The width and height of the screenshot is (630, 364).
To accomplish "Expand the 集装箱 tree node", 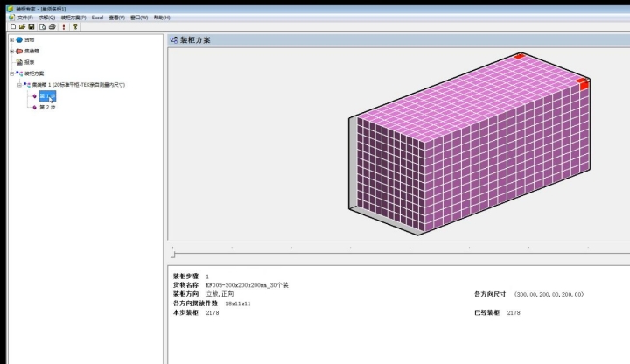I will pyautogui.click(x=11, y=51).
